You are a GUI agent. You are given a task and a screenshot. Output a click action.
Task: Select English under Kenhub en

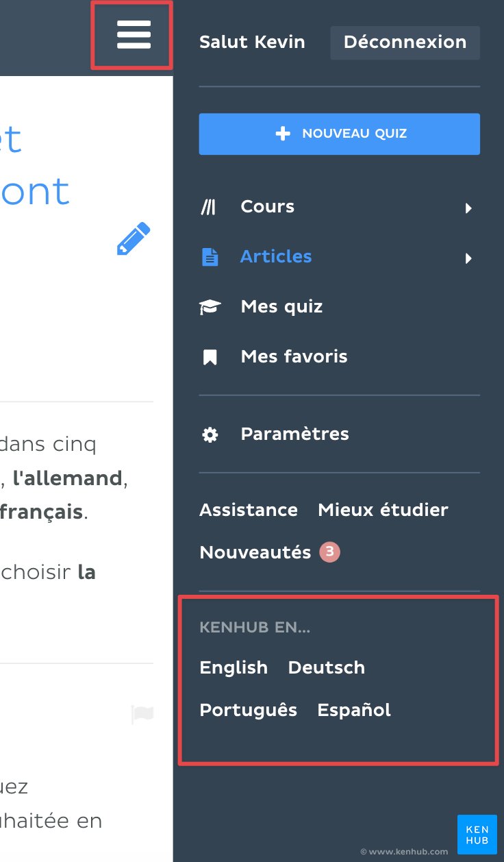(233, 667)
